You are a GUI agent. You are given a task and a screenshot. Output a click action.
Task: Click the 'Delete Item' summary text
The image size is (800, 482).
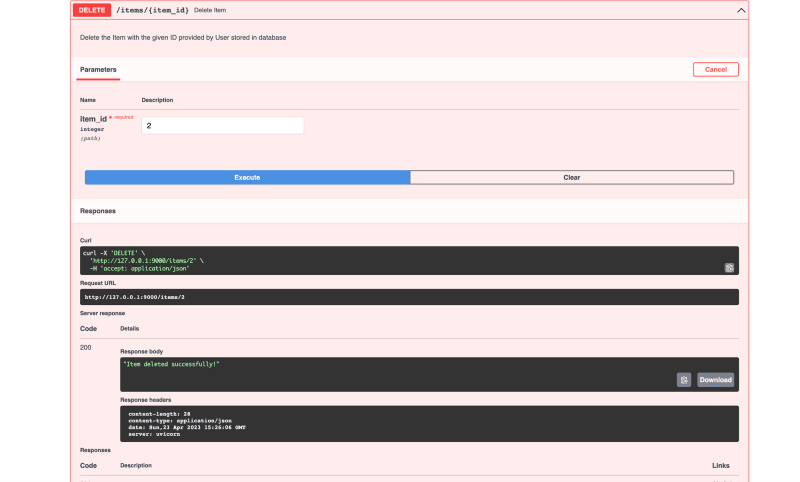210,10
